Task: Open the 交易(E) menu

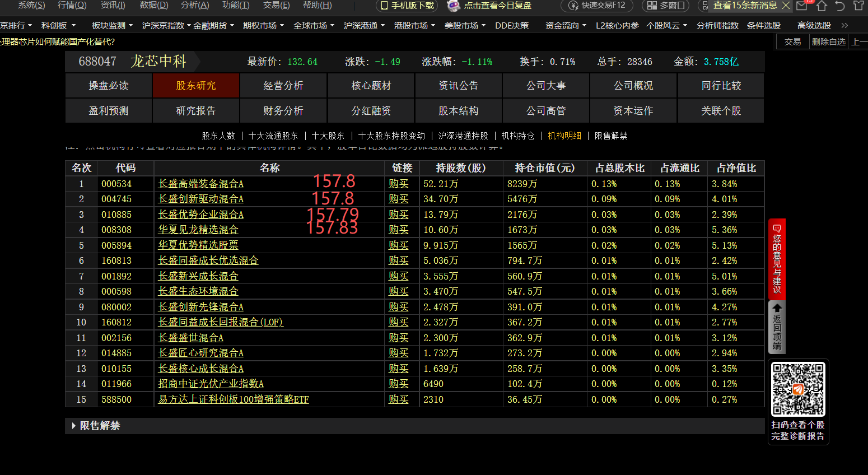Action: pyautogui.click(x=276, y=5)
